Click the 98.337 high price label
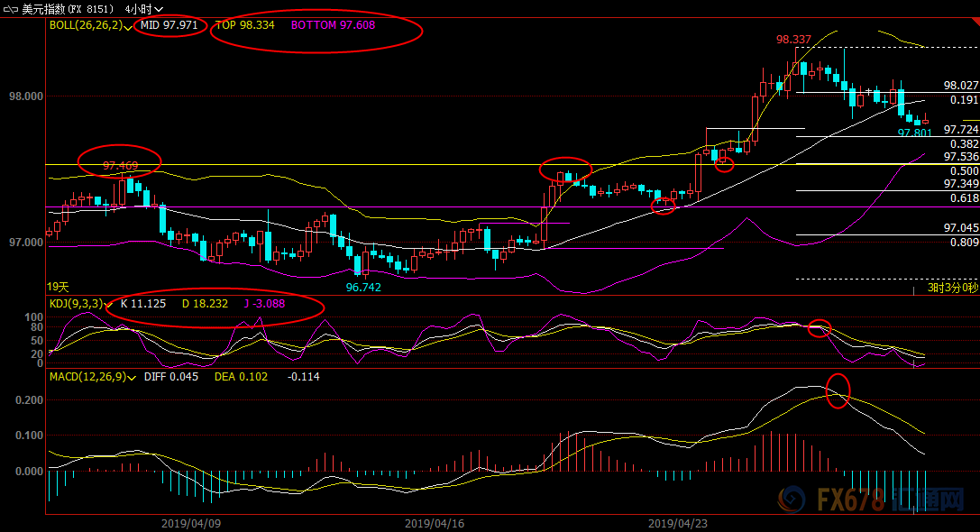980x532 pixels. (793, 40)
